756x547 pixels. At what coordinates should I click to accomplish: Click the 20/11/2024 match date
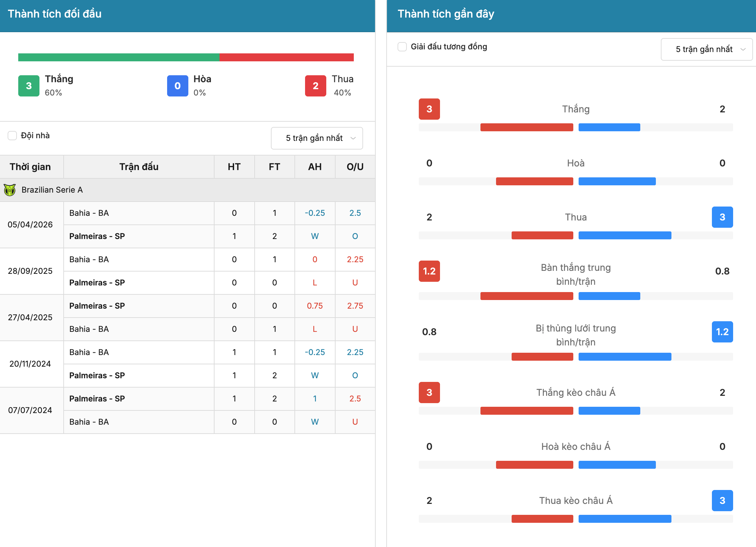click(30, 364)
